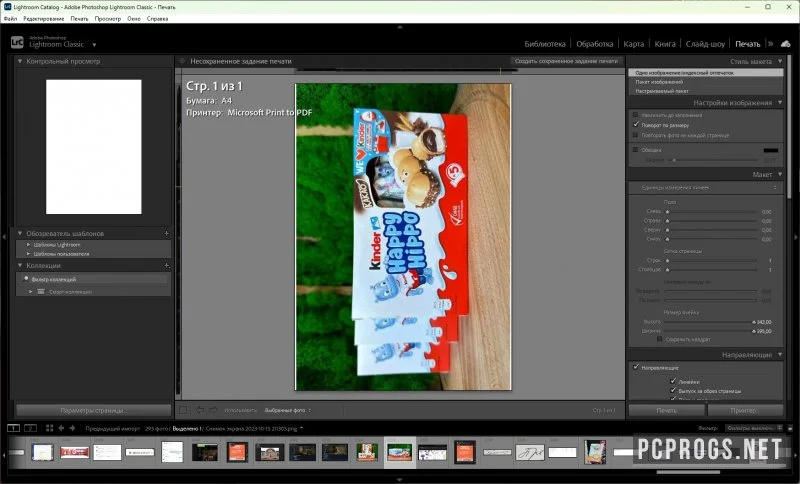
Task: Collapse 'Обозреватель шаблонов' panel
Action: [20, 233]
